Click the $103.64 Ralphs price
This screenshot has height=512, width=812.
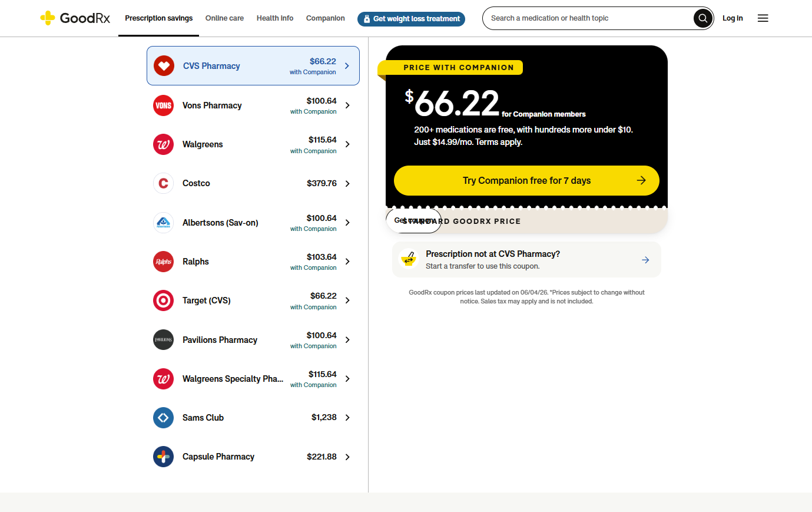(x=322, y=257)
